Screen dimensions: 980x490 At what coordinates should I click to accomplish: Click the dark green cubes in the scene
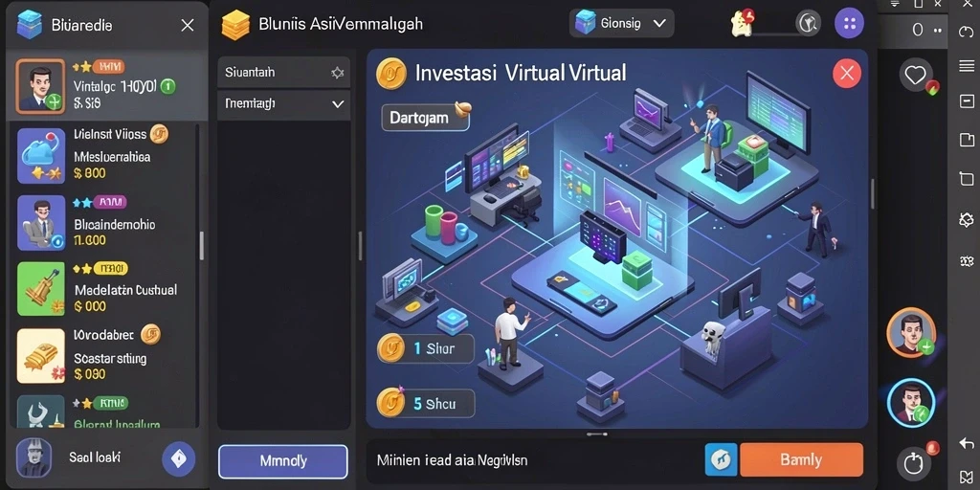pyautogui.click(x=636, y=272)
